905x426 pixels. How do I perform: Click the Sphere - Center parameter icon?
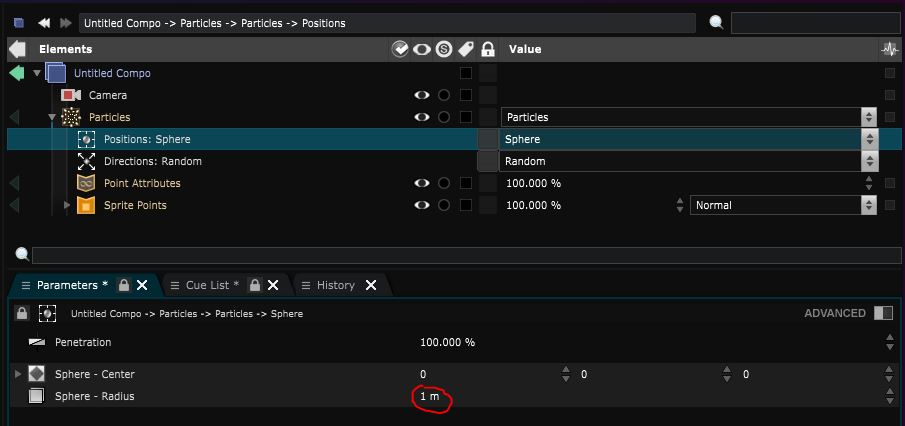coord(37,374)
